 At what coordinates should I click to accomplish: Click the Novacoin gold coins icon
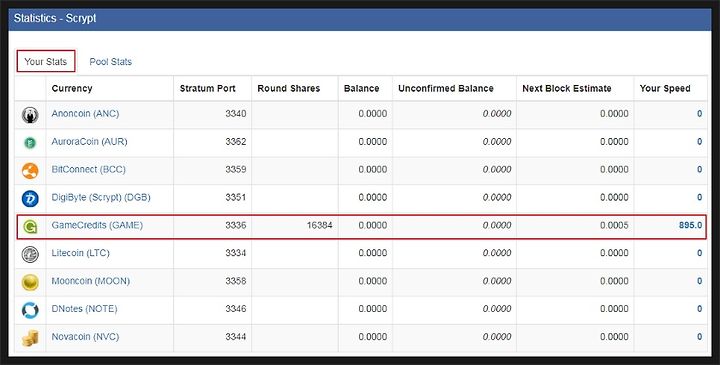[30, 338]
